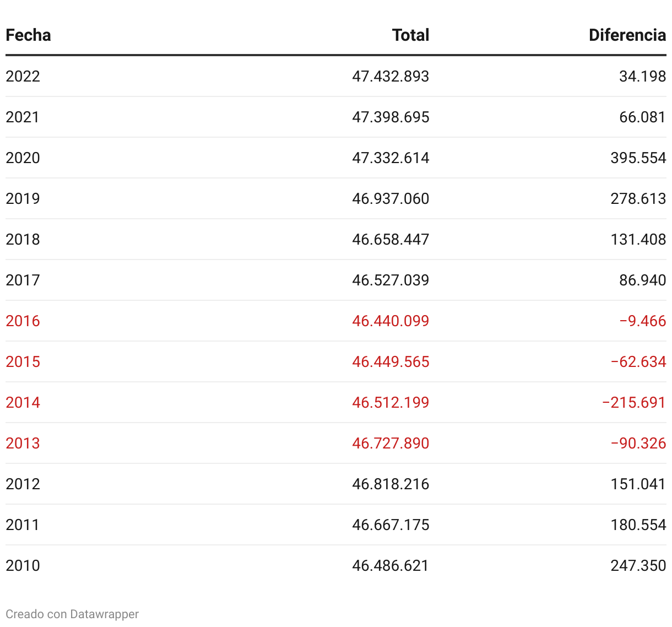Click negative difference −215.691
The image size is (672, 627).
tap(633, 402)
